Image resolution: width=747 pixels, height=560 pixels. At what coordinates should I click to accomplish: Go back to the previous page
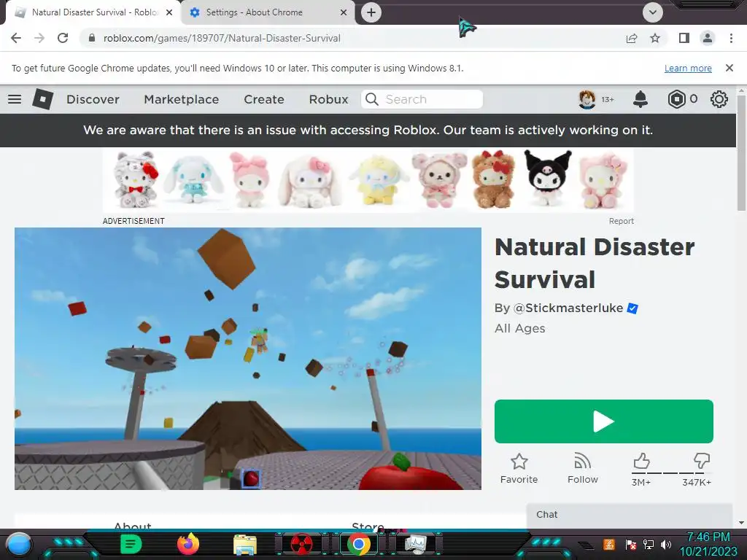16,38
